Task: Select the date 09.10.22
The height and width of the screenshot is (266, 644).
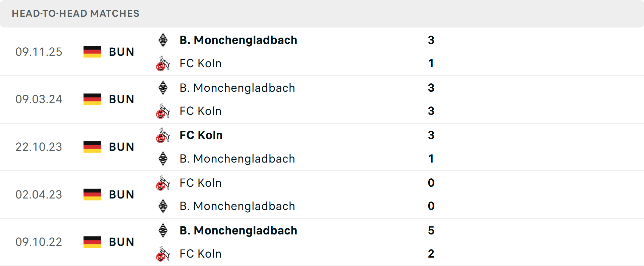Action: click(x=39, y=242)
